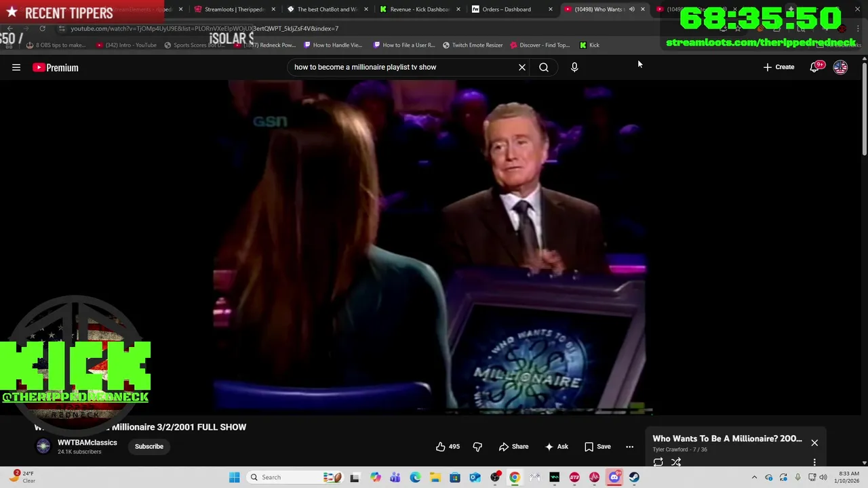Open the weather widget showing 24°F
868x488 pixels.
(23, 477)
